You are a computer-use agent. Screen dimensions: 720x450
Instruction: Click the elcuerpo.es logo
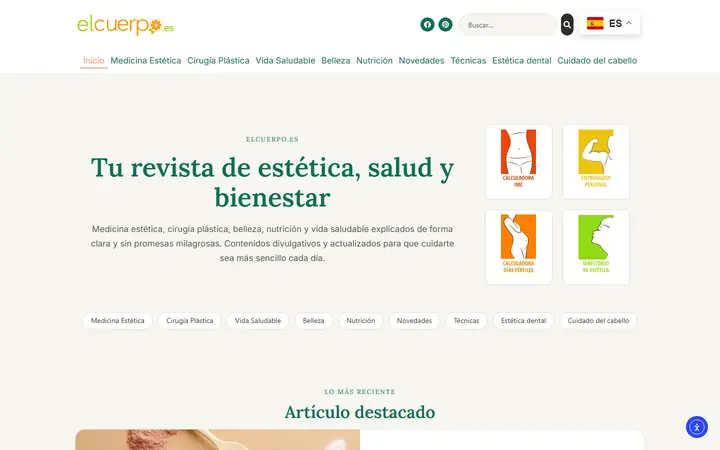click(125, 25)
